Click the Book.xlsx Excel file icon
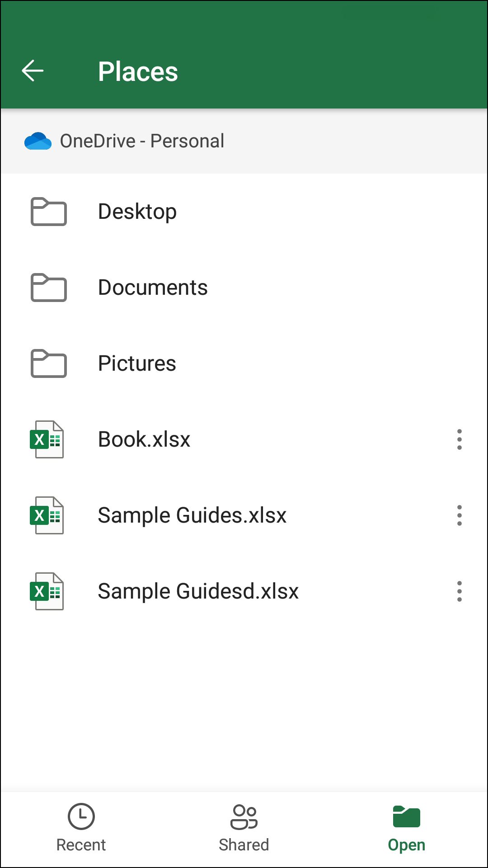Viewport: 488px width, 868px height. pyautogui.click(x=47, y=439)
